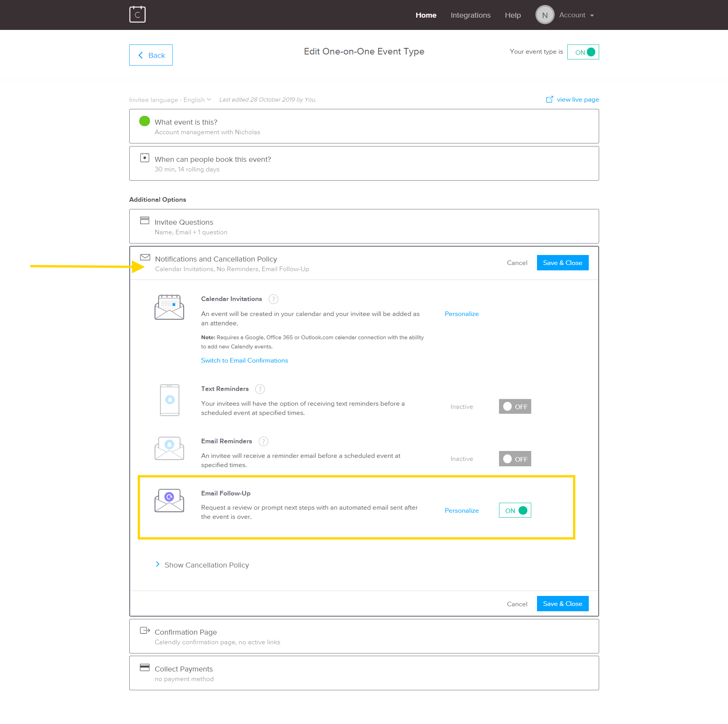Click the green event color circle
The width and height of the screenshot is (728, 724).
pyautogui.click(x=145, y=121)
